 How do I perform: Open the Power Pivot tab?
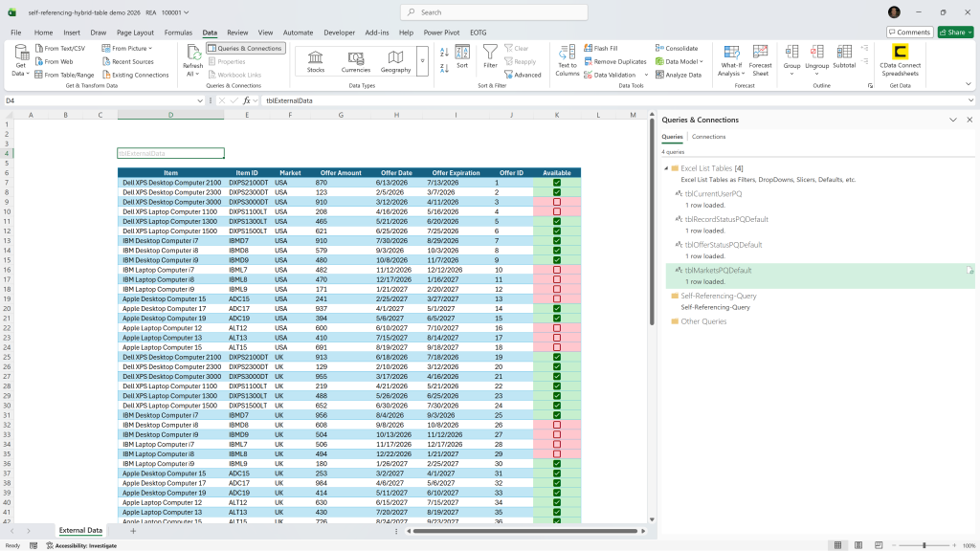point(441,33)
